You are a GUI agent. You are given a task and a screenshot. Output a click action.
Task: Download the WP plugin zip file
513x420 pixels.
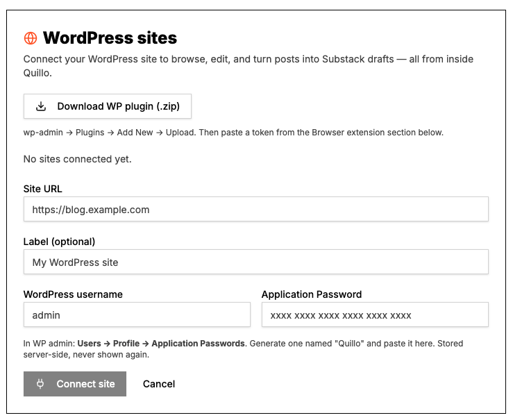tap(108, 106)
